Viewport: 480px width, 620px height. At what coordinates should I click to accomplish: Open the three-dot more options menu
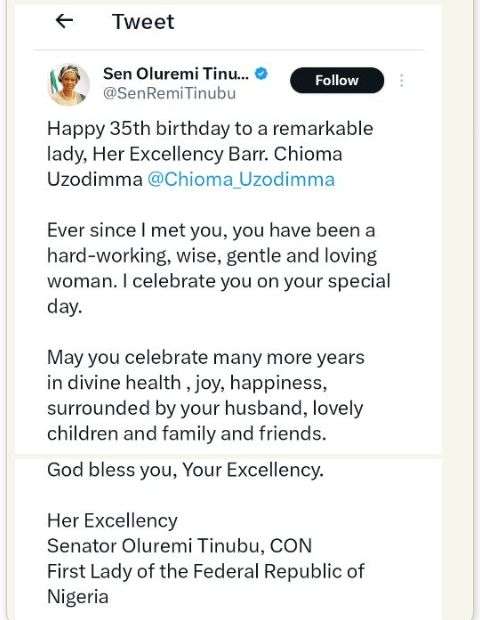402,80
